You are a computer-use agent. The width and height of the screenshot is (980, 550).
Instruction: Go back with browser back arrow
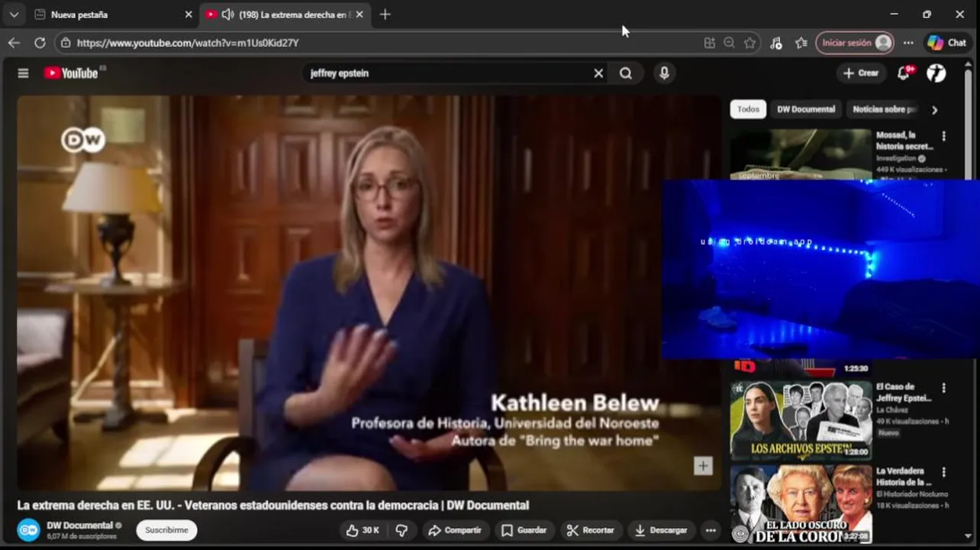coord(14,43)
